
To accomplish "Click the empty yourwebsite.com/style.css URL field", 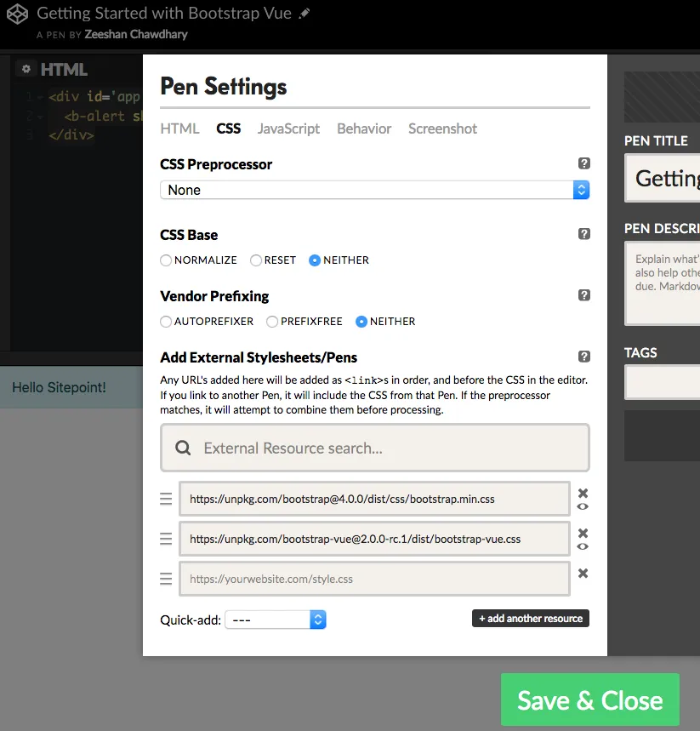I will click(x=375, y=579).
